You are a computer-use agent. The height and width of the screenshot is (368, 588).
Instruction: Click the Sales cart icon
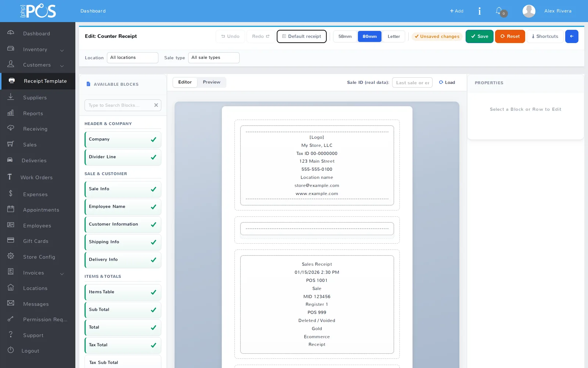[11, 144]
